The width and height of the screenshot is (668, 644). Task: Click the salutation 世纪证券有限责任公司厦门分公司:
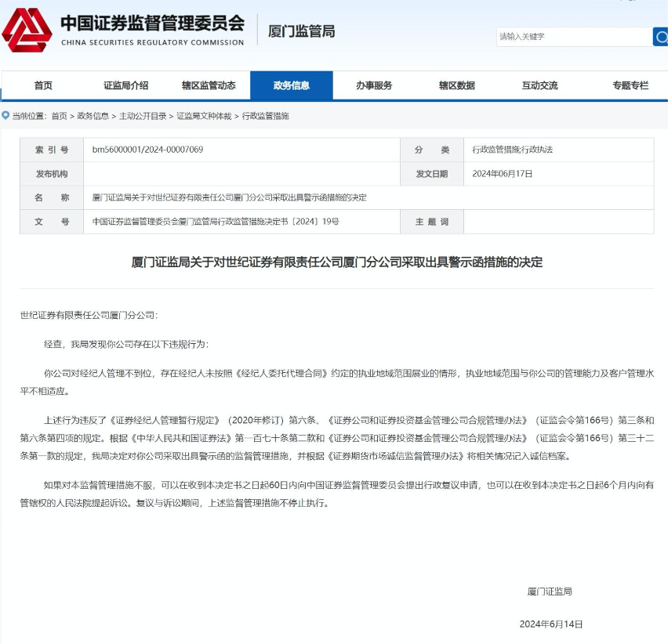point(89,315)
